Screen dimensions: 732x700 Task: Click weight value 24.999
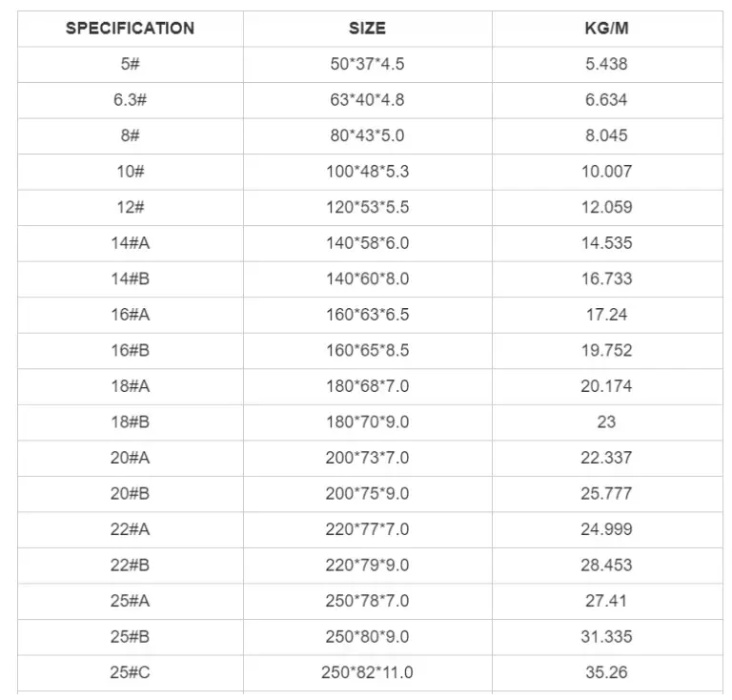pos(606,529)
